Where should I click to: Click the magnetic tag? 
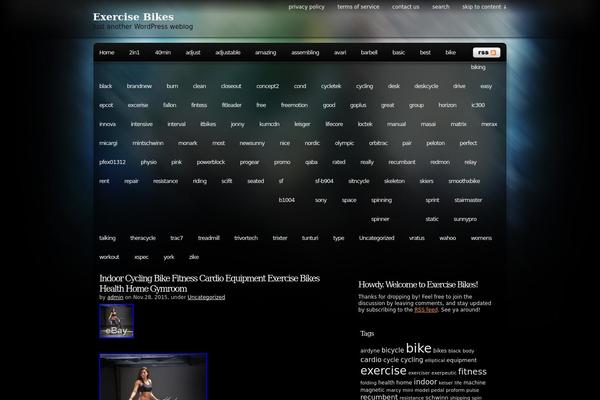(372, 390)
